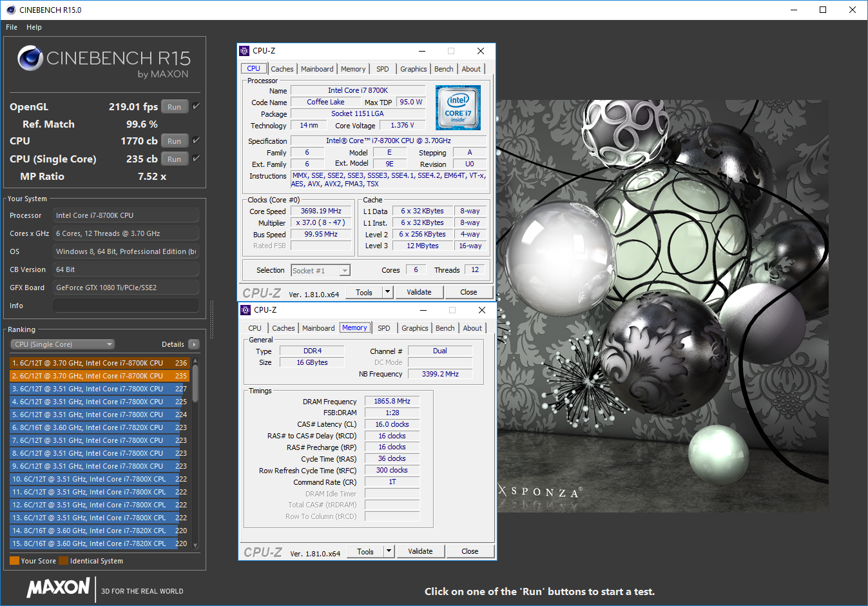This screenshot has width=868, height=606.
Task: Click the orange Your Score legend swatch
Action: click(x=14, y=561)
